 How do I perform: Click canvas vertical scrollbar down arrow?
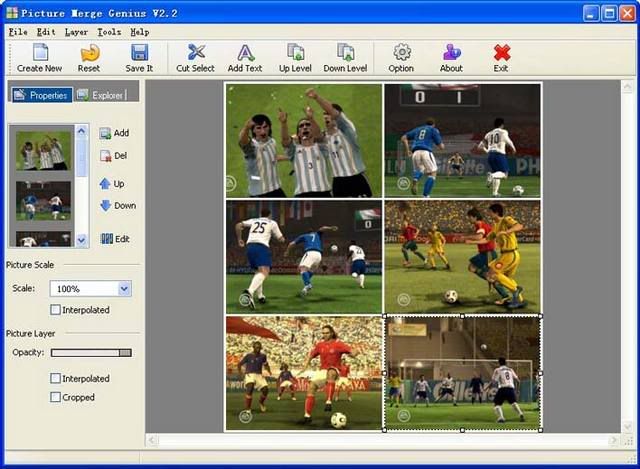[627, 427]
